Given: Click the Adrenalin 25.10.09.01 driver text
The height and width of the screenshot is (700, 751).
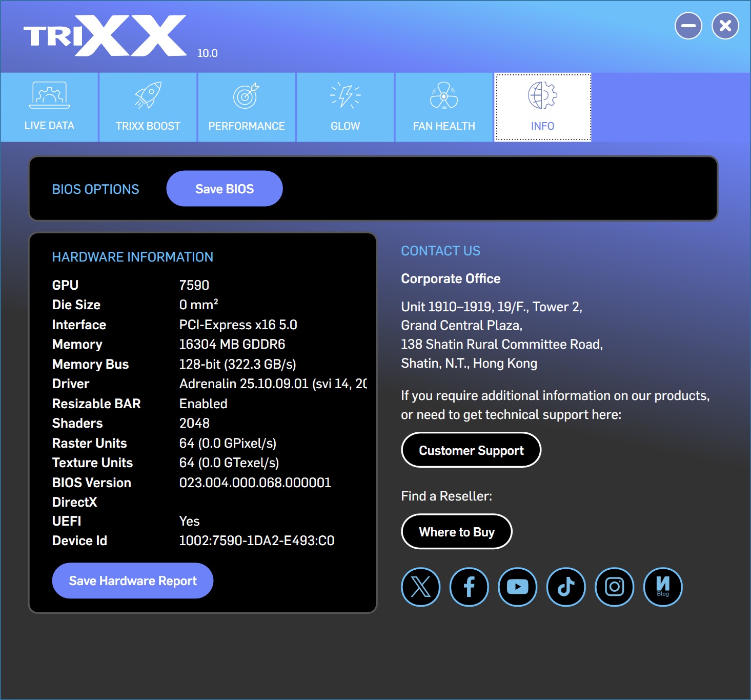Looking at the screenshot, I should click(273, 384).
